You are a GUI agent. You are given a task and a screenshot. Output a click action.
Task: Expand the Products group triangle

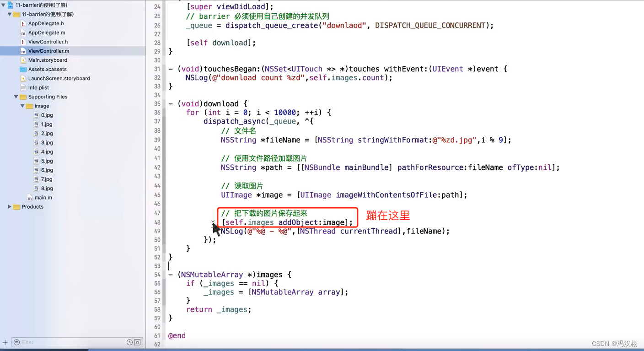pos(10,206)
